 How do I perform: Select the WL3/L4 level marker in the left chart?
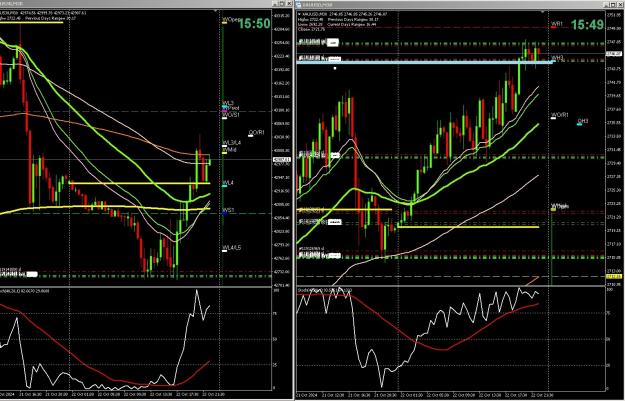pyautogui.click(x=231, y=143)
